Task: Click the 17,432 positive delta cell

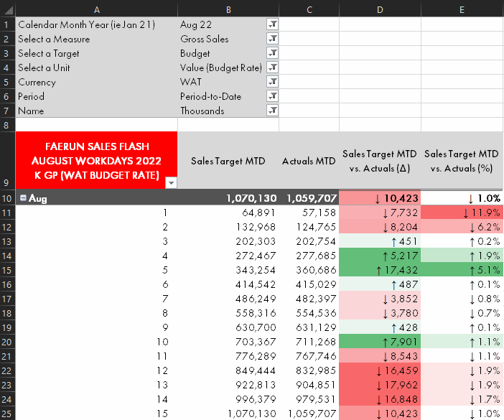Action: 380,270
